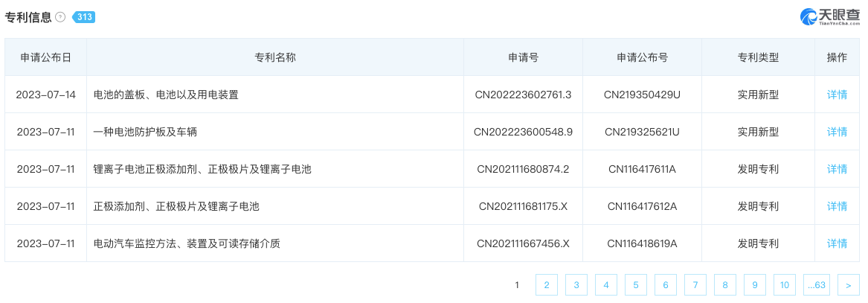Click patent name 一种电池防护板及车辆
The width and height of the screenshot is (868, 303).
[145, 132]
